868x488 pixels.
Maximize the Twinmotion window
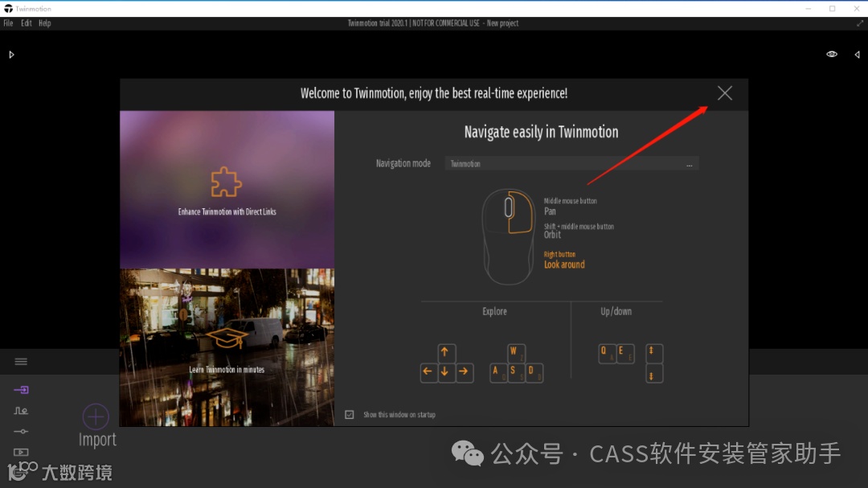[x=832, y=9]
